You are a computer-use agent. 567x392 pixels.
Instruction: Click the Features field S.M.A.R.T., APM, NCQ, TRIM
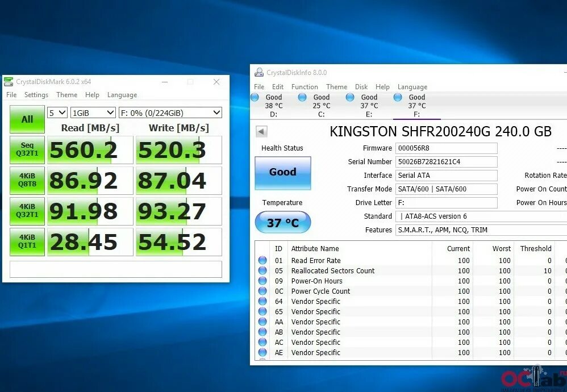click(x=481, y=230)
